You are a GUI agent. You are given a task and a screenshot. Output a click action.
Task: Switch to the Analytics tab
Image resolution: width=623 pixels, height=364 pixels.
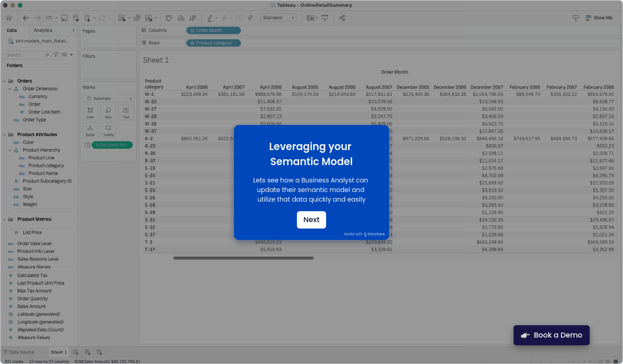click(42, 31)
